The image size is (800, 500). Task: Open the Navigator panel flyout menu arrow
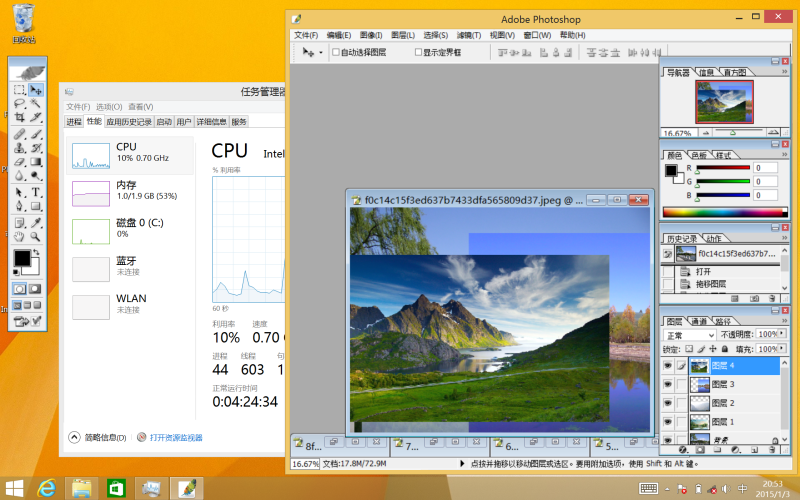coord(785,72)
